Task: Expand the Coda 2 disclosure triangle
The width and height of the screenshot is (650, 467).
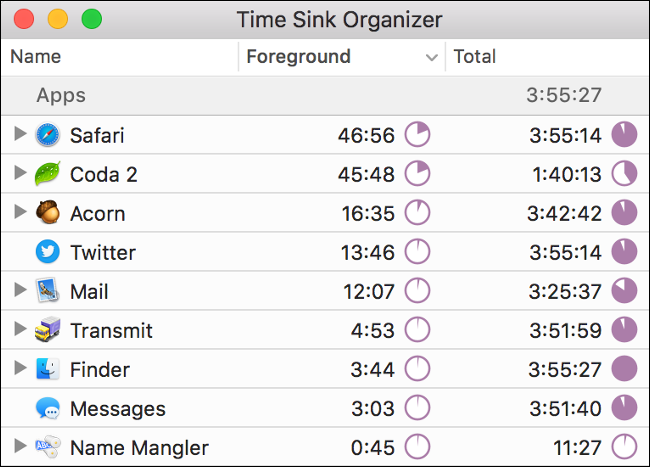Action: point(20,173)
